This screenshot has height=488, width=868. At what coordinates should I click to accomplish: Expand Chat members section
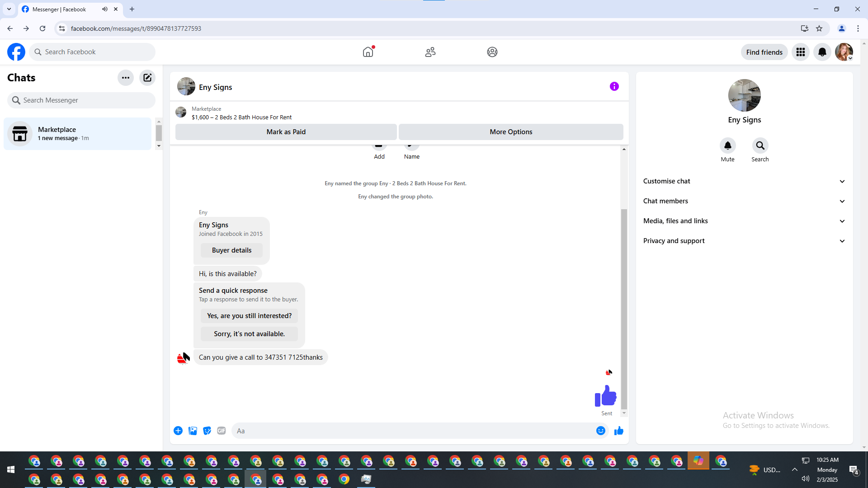pyautogui.click(x=745, y=201)
